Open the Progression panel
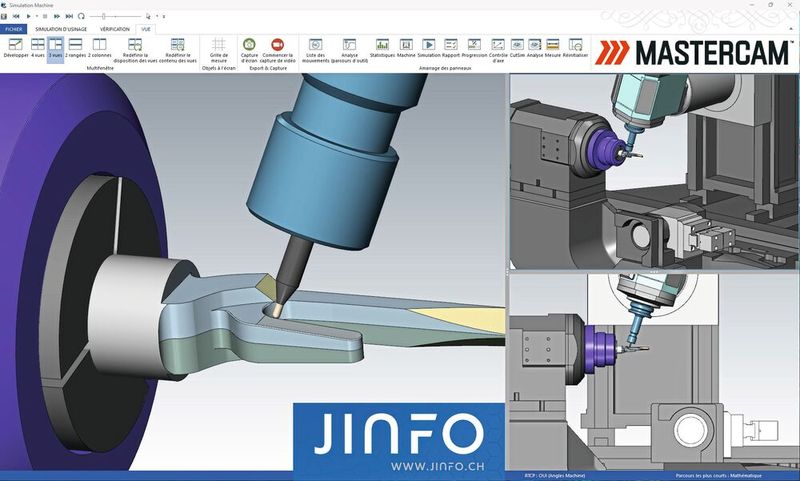The width and height of the screenshot is (800, 481). pyautogui.click(x=474, y=48)
